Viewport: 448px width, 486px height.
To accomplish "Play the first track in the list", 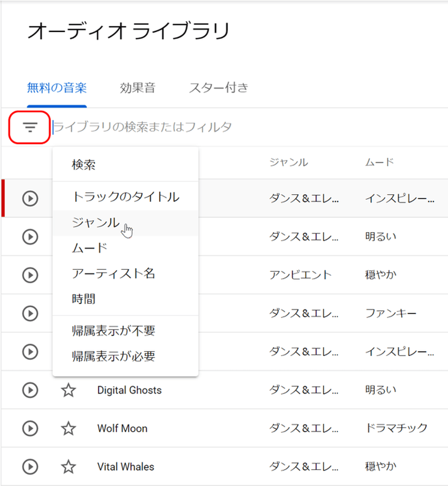I will [x=30, y=198].
